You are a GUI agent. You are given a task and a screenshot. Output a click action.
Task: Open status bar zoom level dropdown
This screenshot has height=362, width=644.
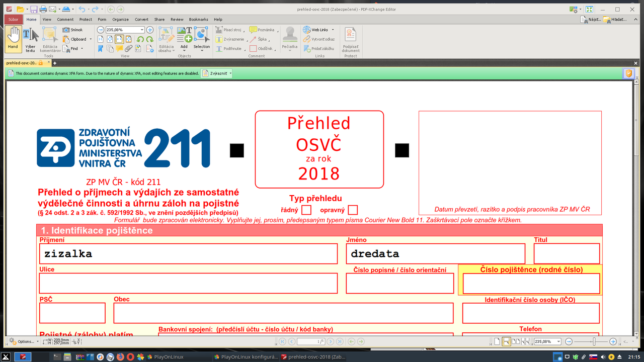pyautogui.click(x=559, y=341)
